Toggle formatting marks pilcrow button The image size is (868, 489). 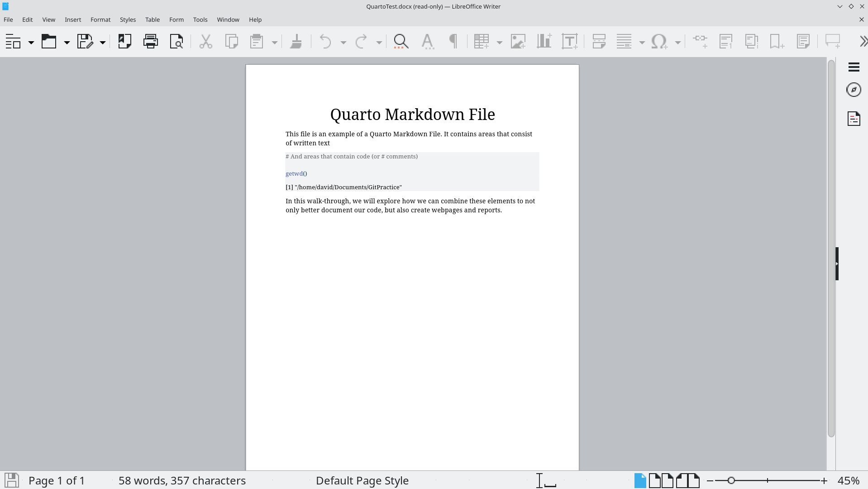point(453,41)
